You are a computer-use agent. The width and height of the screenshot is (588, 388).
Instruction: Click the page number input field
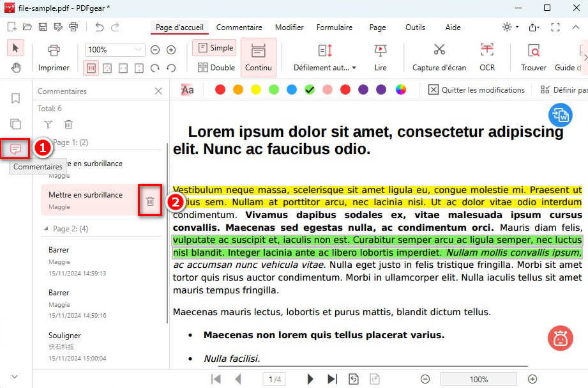click(x=275, y=378)
